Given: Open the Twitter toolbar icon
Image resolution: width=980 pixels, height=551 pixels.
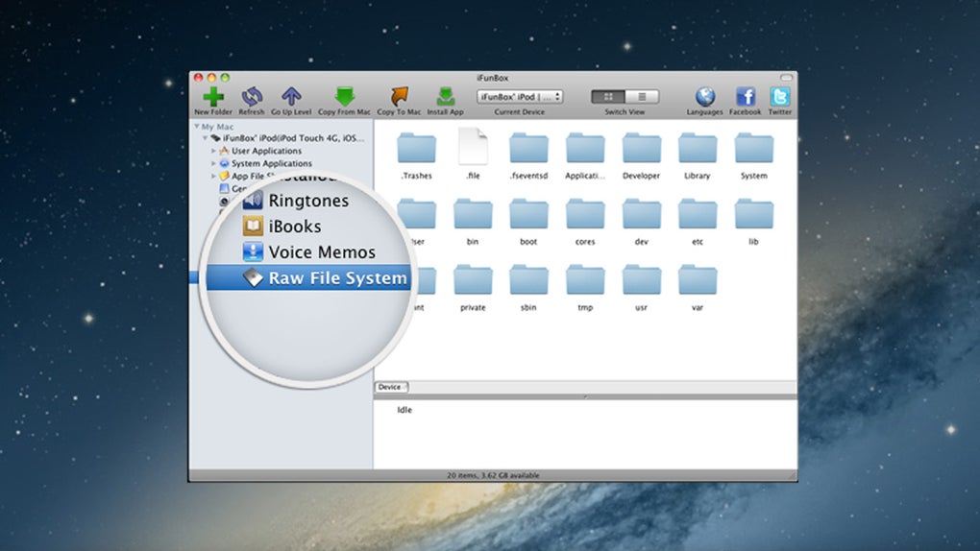Looking at the screenshot, I should point(779,96).
